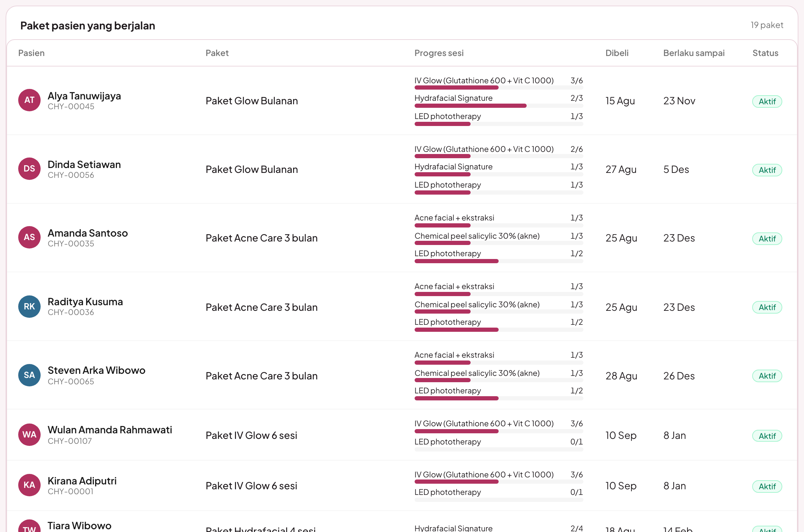Click patient ID CHY-00035
This screenshot has width=804, height=532.
point(71,244)
